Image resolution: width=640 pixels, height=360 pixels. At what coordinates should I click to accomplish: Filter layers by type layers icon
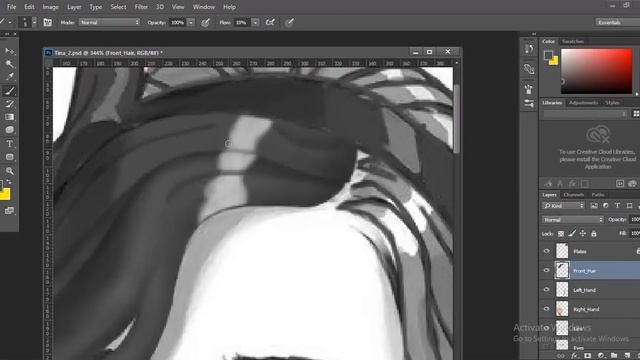tap(618, 206)
